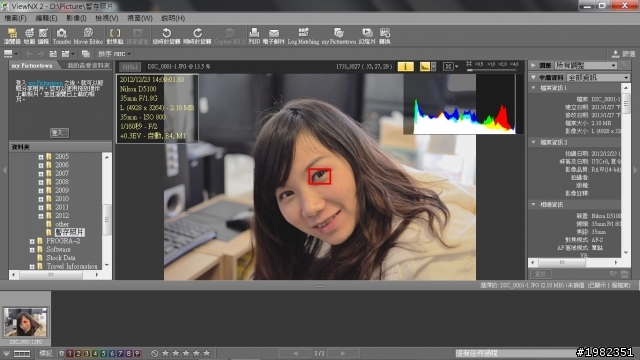Collapse the File Info 1 section
Viewport: 640px width, 360px height.
533,88
